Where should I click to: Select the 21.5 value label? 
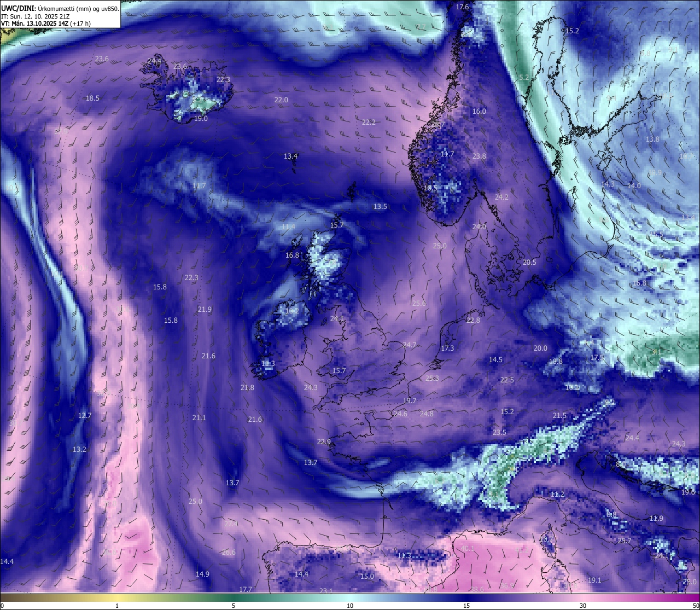click(x=559, y=416)
